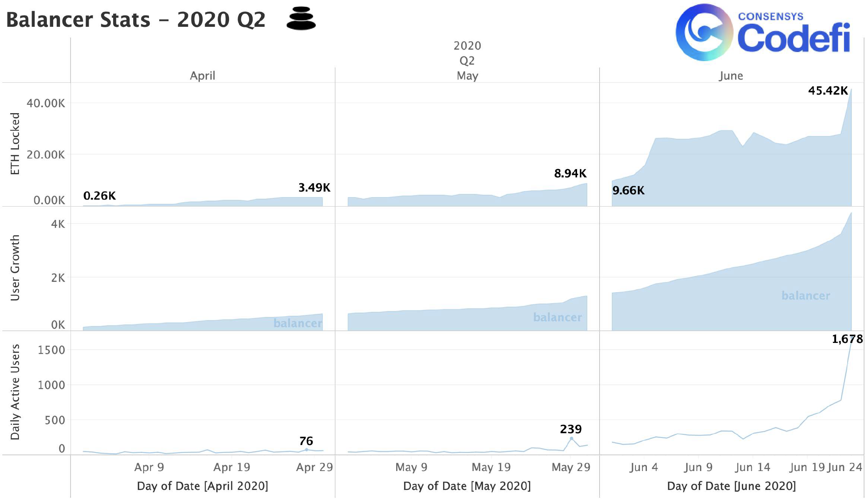Click the 9.66K June starting value label

[x=628, y=191]
